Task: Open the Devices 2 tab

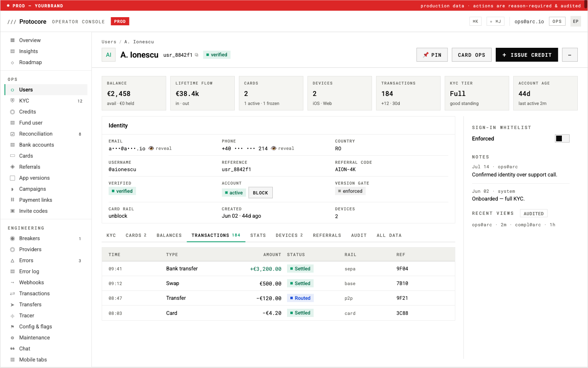Action: (x=289, y=236)
